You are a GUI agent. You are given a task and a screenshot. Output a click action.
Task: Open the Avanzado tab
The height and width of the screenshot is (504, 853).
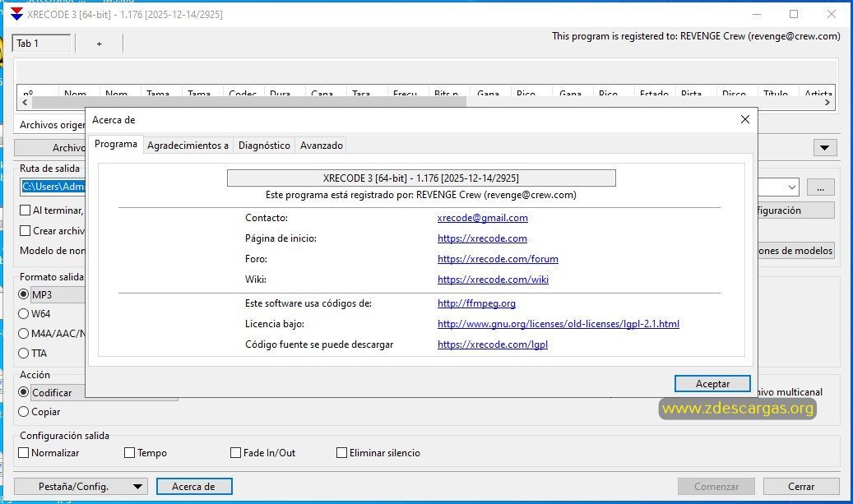pos(321,146)
